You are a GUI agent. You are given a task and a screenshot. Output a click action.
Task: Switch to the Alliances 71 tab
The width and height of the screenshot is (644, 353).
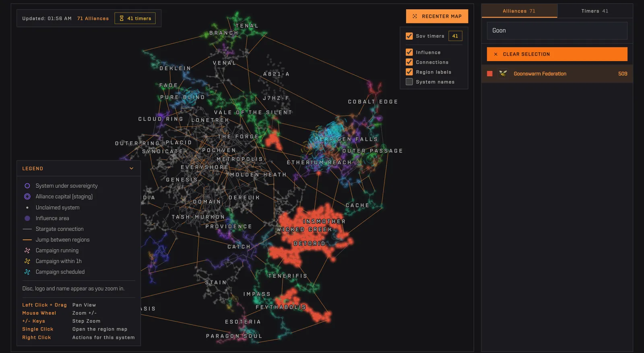point(519,11)
